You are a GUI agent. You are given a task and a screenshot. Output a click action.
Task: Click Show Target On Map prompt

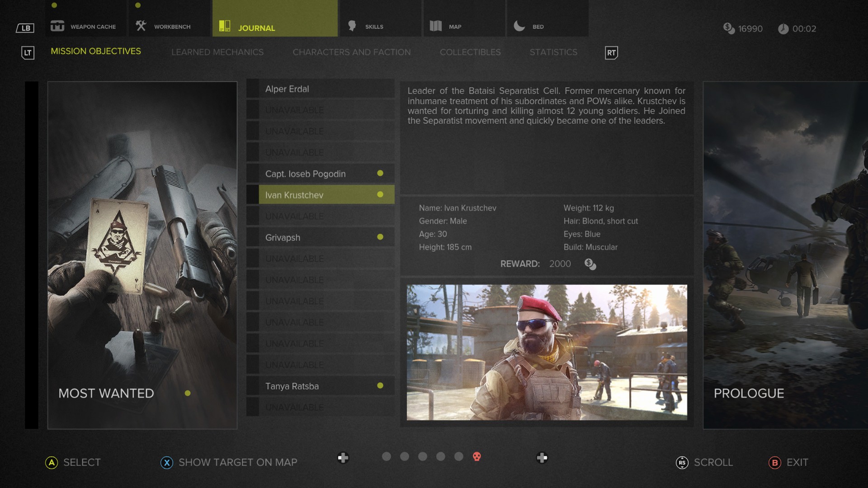(229, 462)
